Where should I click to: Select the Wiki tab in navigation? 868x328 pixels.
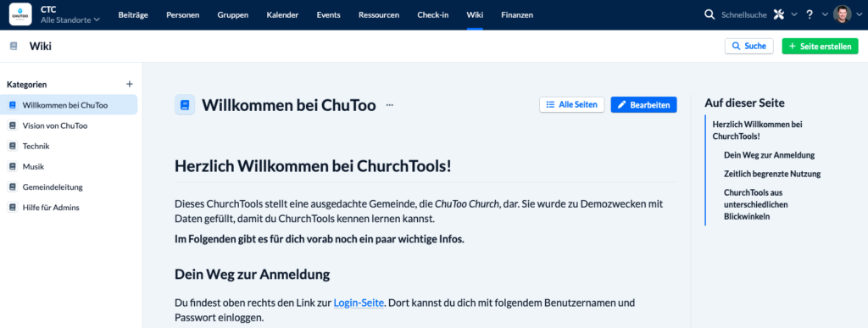(x=475, y=15)
